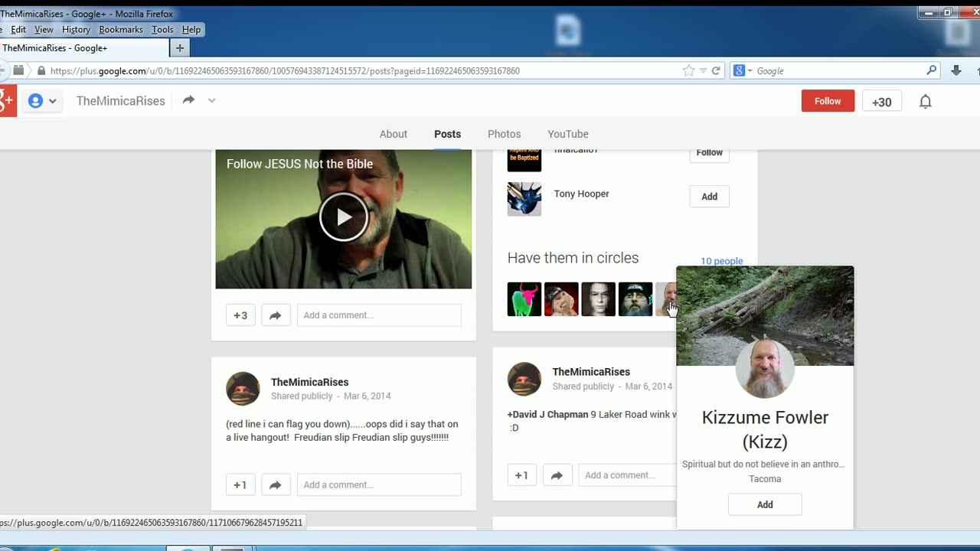This screenshot has height=551, width=980.
Task: Bookmark this page with the star
Action: [688, 70]
